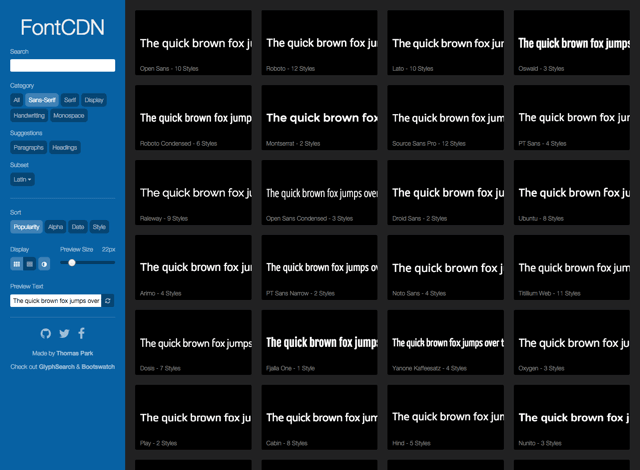Select the All category filter

click(x=16, y=100)
